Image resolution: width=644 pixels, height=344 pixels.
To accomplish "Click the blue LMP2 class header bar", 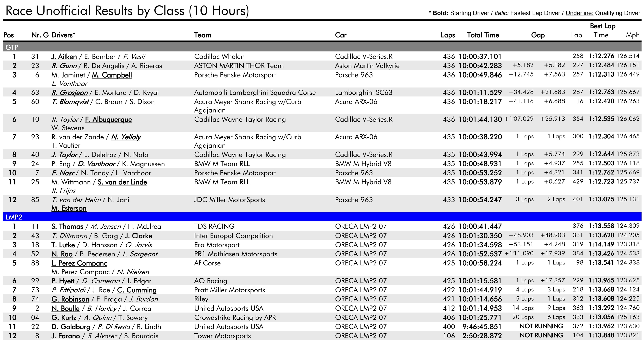I will [321, 217].
